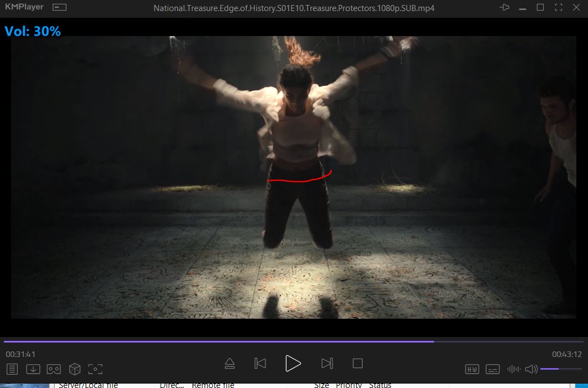Click the volume slider

tap(560, 369)
